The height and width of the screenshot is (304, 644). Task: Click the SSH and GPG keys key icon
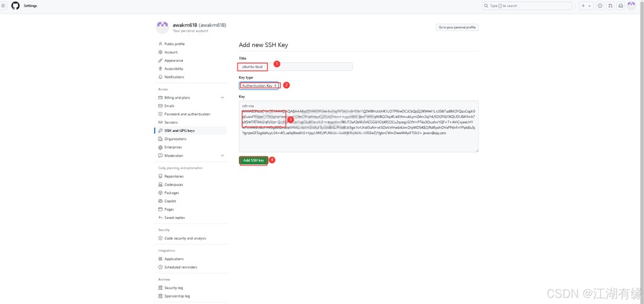160,131
